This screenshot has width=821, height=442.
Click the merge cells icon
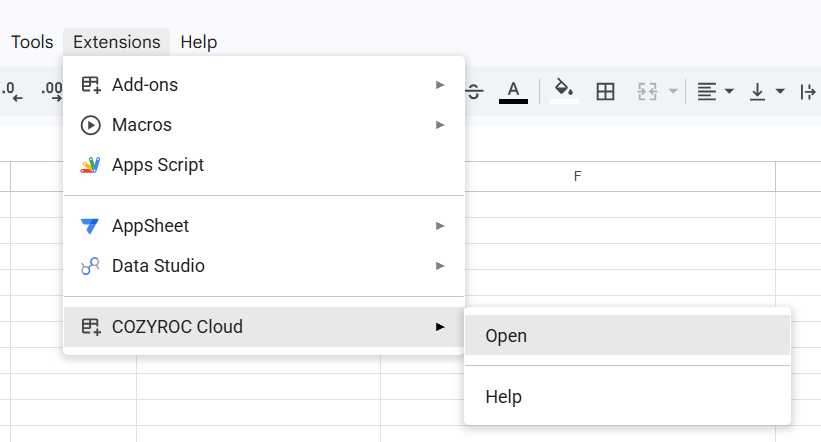[647, 92]
